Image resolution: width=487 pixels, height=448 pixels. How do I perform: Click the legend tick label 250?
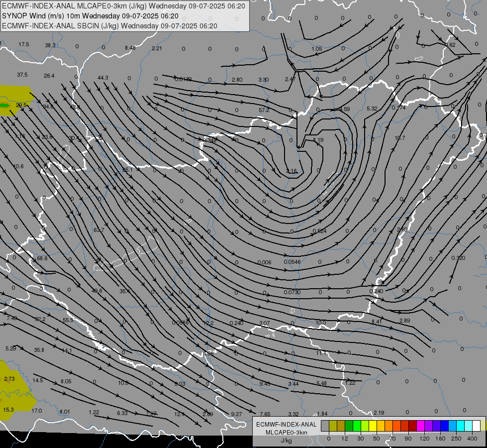(456, 439)
